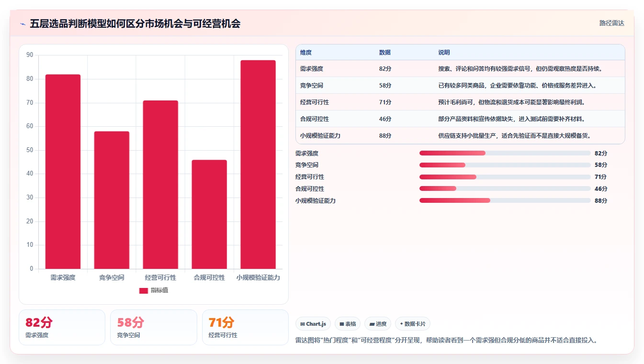Click the 合规可控性 axis label under the chart

pyautogui.click(x=209, y=277)
